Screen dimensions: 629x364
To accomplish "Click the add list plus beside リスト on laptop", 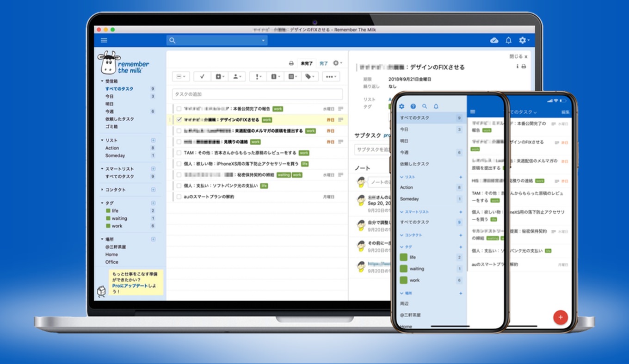I will (x=153, y=140).
